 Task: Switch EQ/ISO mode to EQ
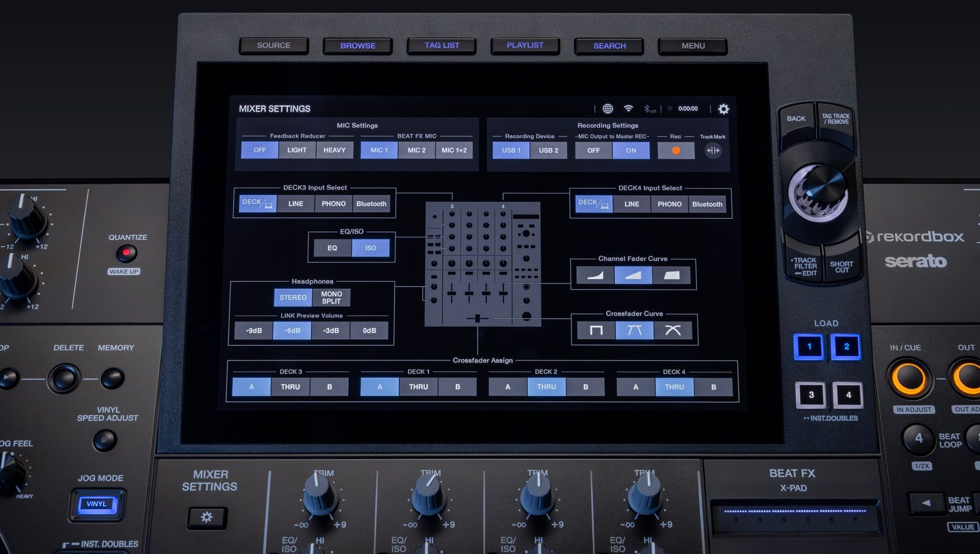[x=332, y=248]
